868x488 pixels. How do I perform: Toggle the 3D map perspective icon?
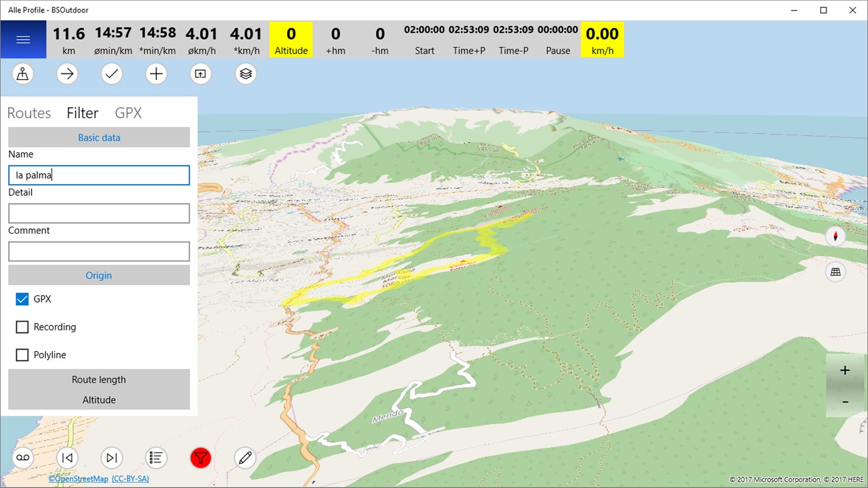point(835,272)
